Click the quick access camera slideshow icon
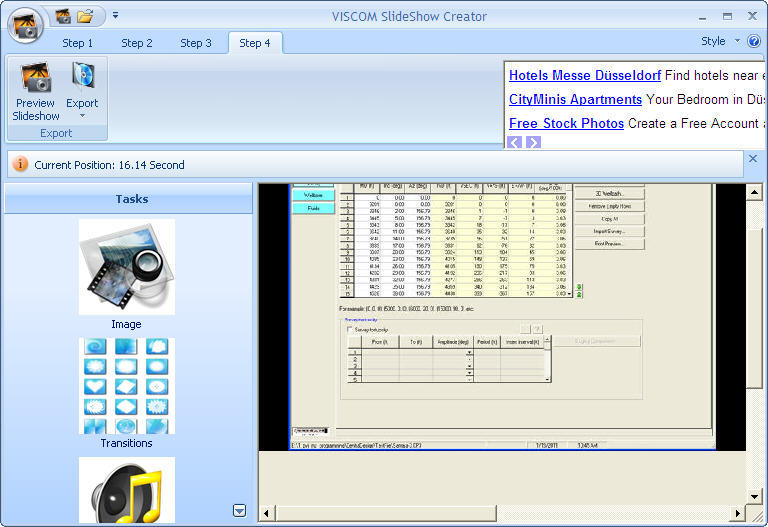768x527 pixels. coord(63,16)
